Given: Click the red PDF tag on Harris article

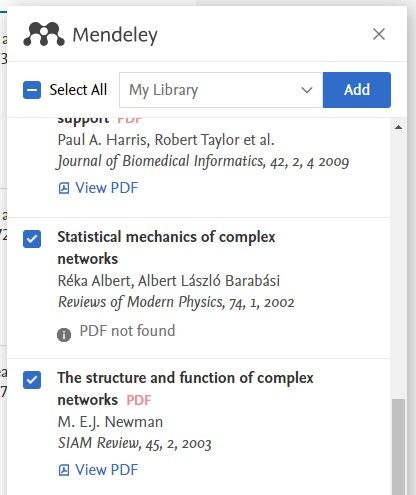Looking at the screenshot, I should click(130, 120).
